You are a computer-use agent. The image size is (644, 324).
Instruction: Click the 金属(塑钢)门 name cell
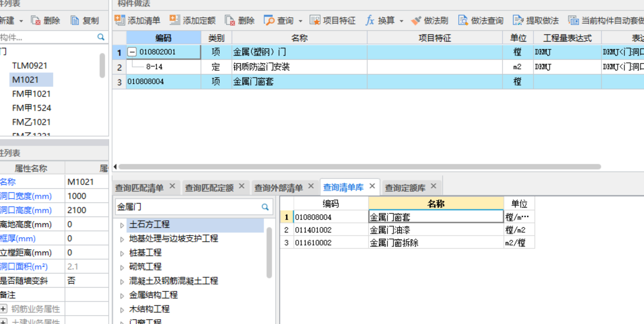tap(299, 52)
